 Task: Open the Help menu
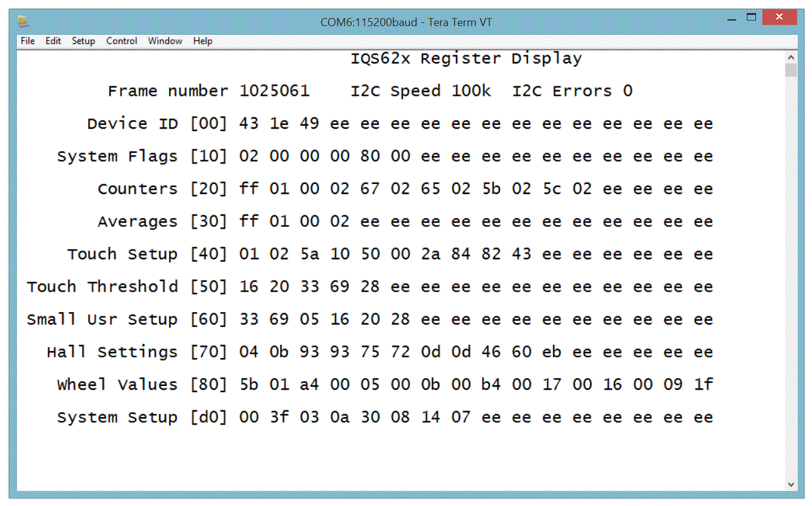coord(203,41)
